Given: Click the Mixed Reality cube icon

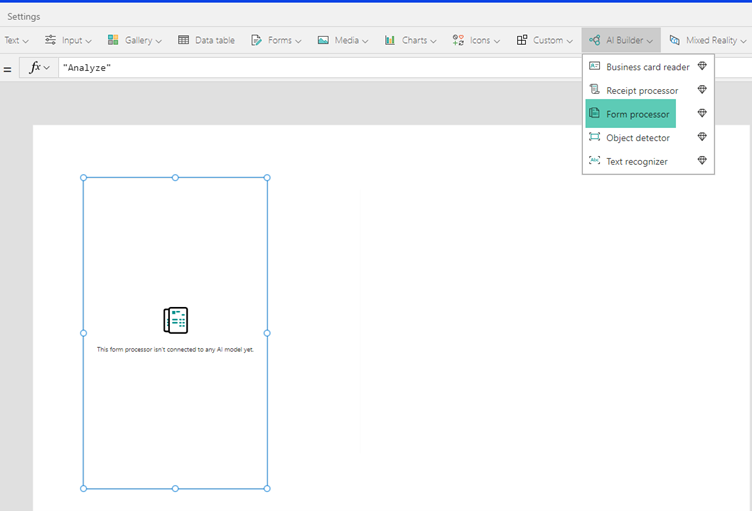Looking at the screenshot, I should coord(674,40).
